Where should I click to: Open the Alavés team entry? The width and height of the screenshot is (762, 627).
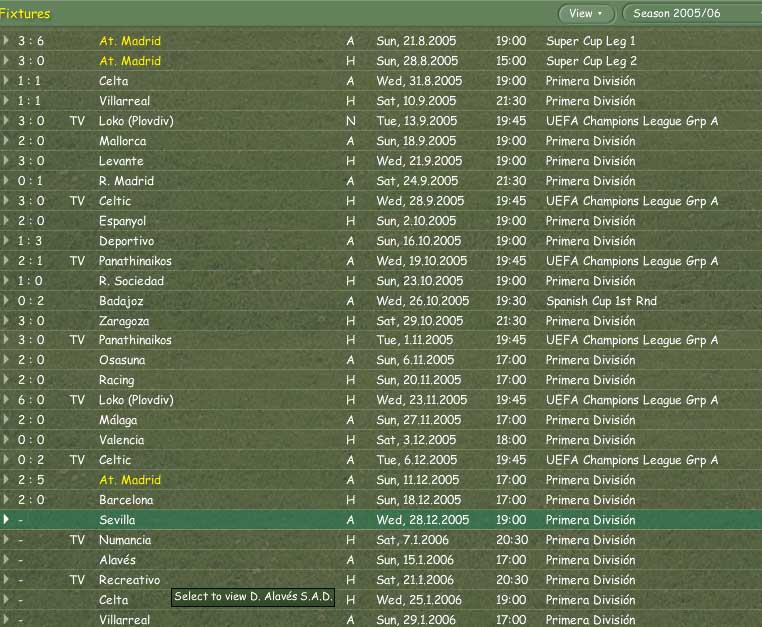click(x=117, y=560)
